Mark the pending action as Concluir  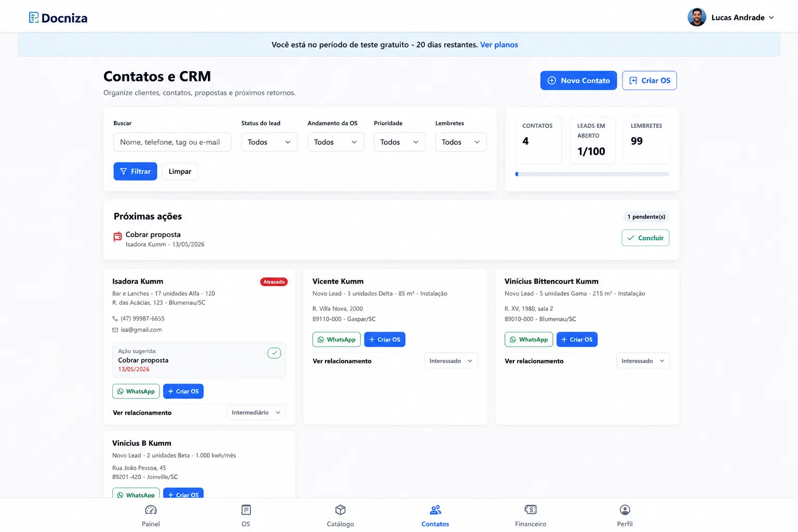(x=645, y=238)
